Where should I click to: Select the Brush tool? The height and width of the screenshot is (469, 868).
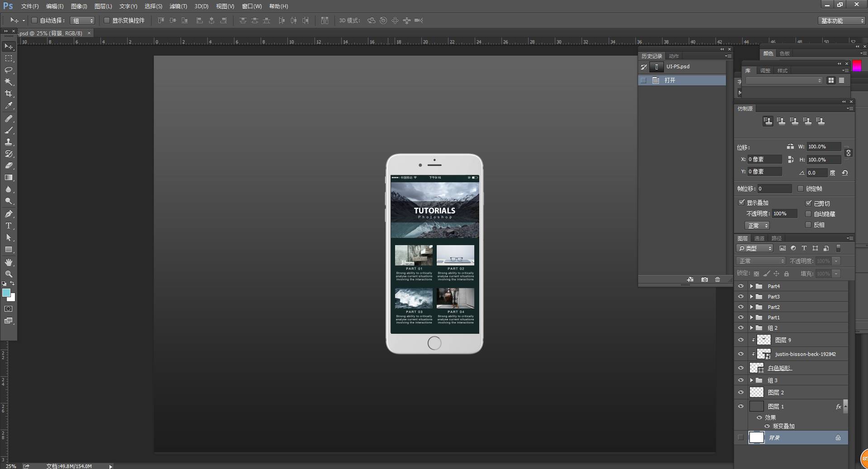coord(9,130)
